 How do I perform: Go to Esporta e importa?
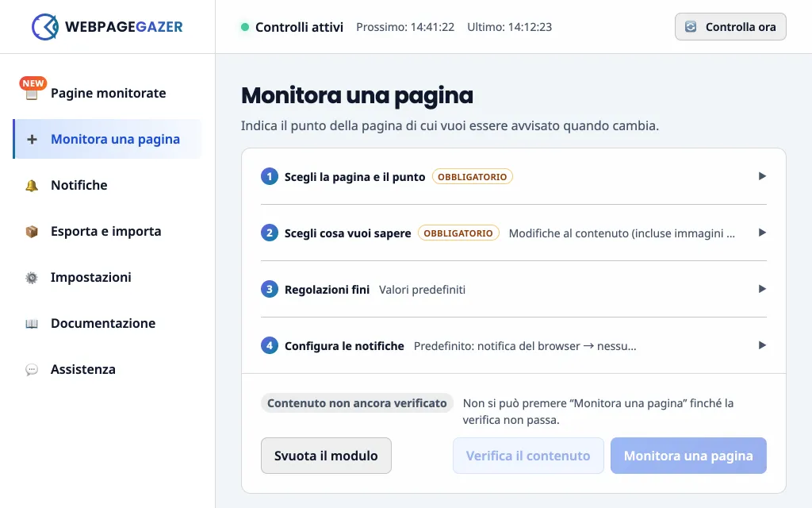pos(107,231)
